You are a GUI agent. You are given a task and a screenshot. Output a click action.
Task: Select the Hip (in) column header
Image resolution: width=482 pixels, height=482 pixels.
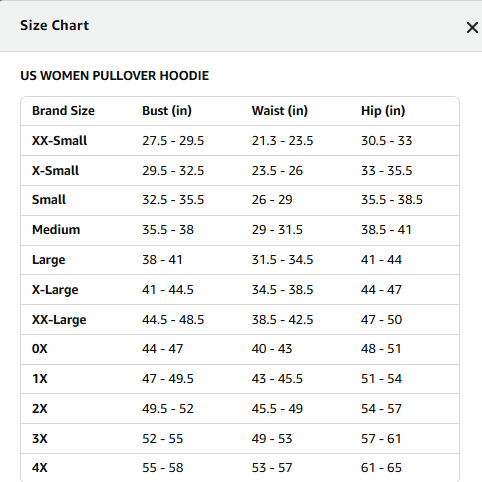pyautogui.click(x=383, y=111)
